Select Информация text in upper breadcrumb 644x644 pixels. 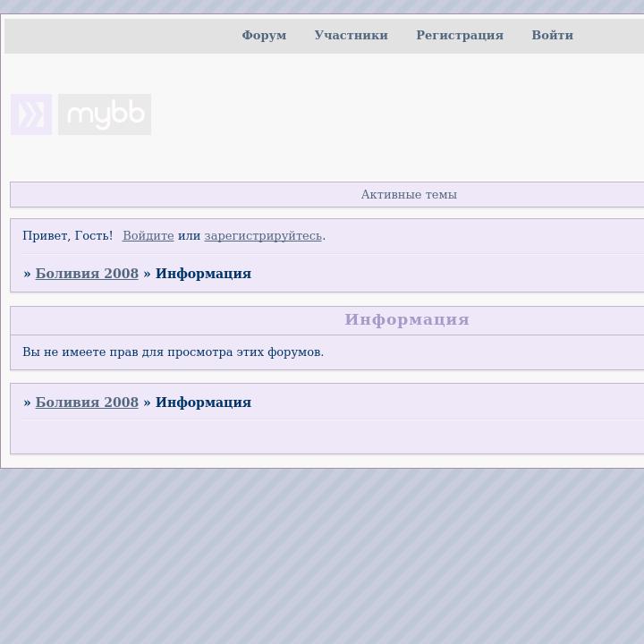point(203,274)
